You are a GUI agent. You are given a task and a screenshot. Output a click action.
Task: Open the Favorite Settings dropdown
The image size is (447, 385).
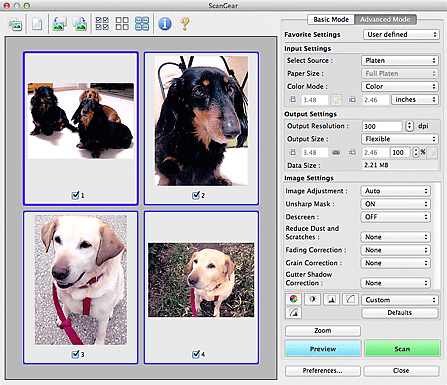(x=401, y=34)
